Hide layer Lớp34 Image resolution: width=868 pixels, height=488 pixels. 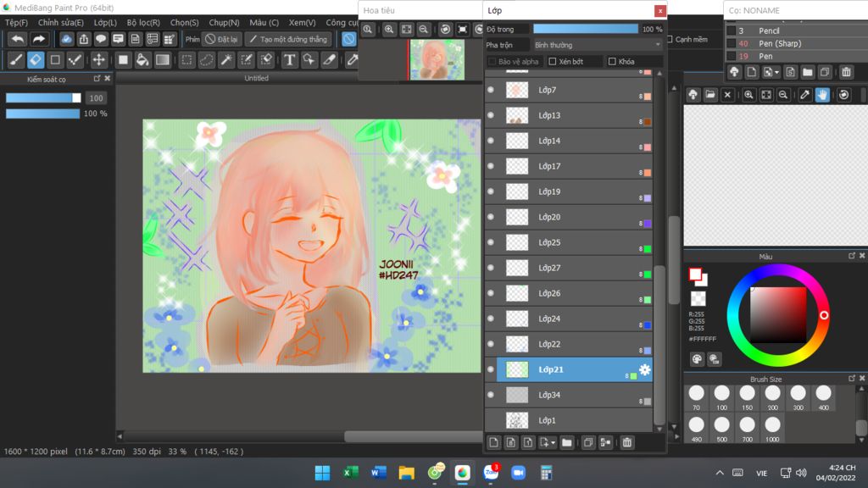[x=491, y=395]
